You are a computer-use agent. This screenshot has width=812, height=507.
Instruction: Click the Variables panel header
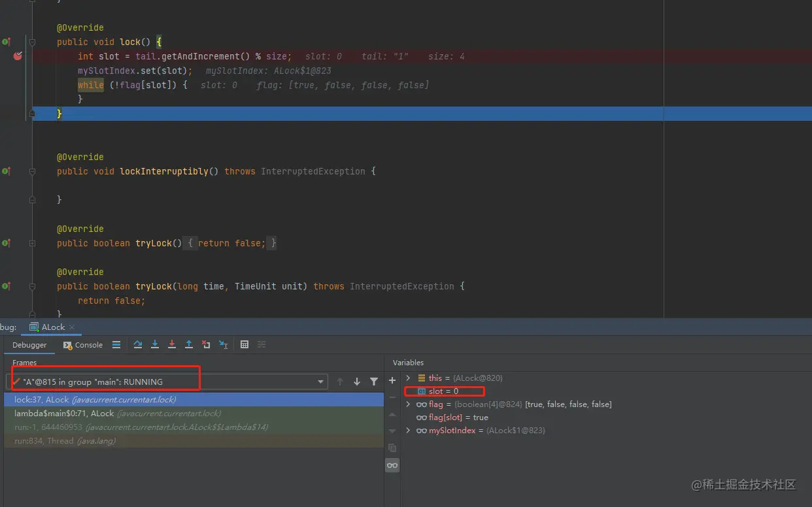point(408,363)
